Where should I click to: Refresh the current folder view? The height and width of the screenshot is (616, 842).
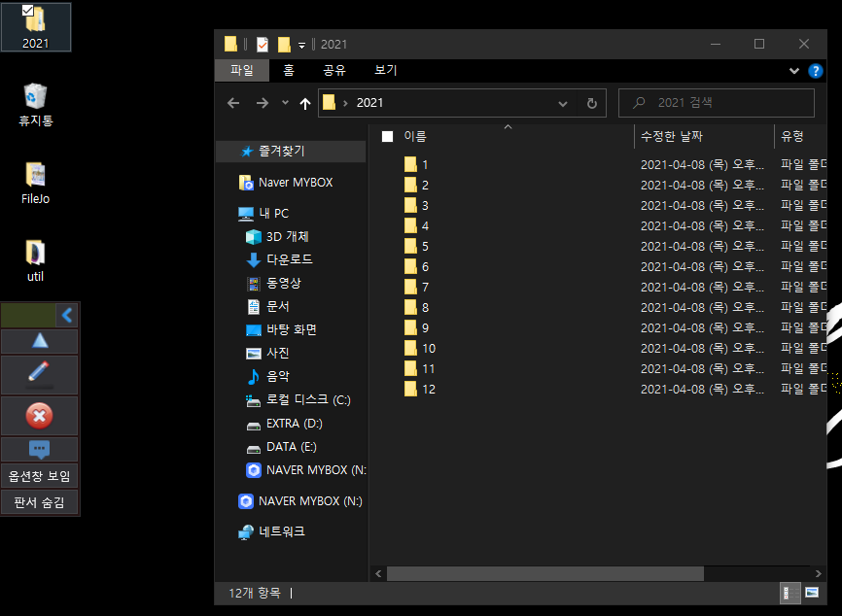coord(591,103)
